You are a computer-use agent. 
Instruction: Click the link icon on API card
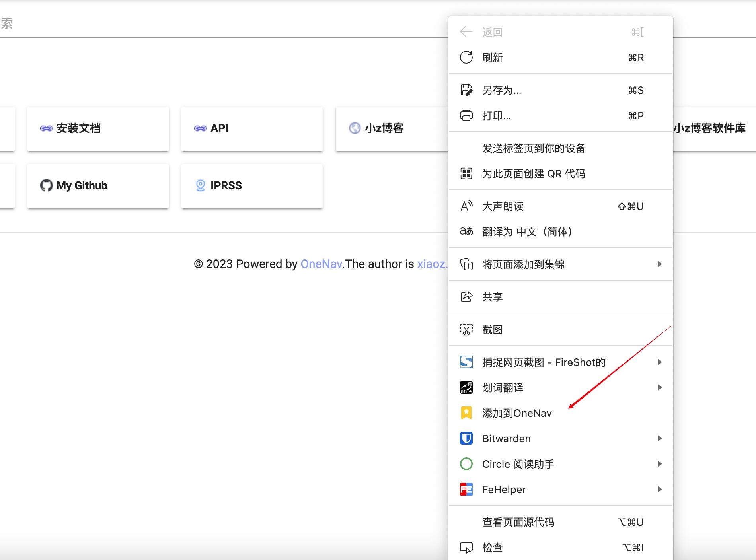click(x=200, y=128)
